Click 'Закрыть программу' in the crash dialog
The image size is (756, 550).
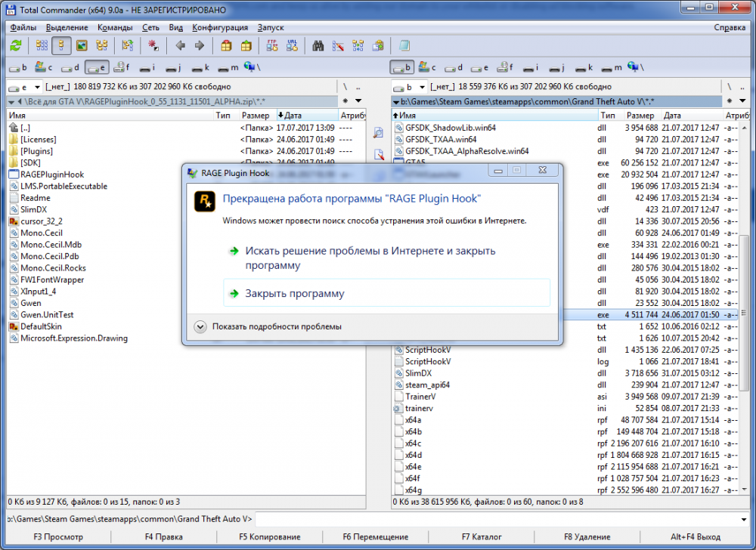click(x=294, y=293)
